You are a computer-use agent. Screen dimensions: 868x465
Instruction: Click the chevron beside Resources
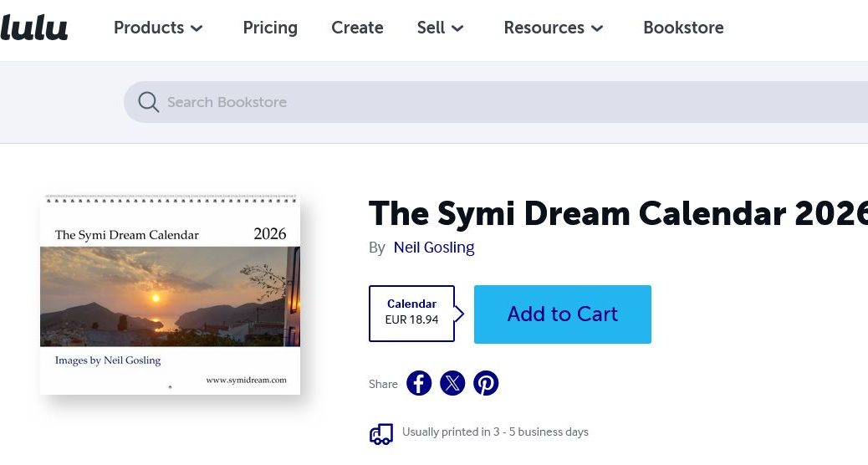tap(597, 28)
